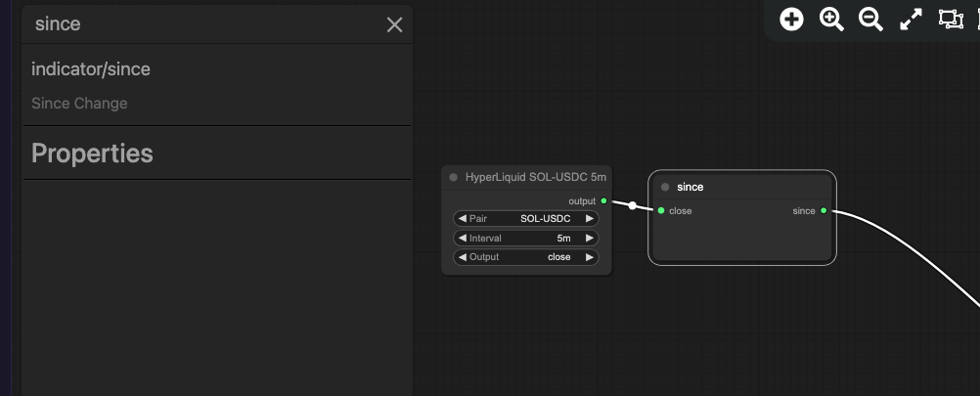
Task: Toggle collapse dot on HyperLiquid node
Action: click(x=453, y=177)
